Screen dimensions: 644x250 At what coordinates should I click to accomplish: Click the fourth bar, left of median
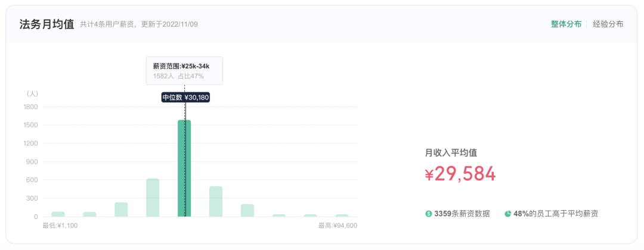coord(153,198)
